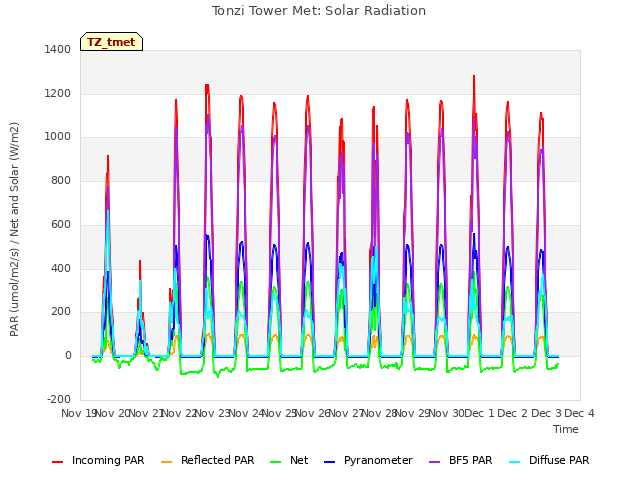640x480 pixels.
Task: Click the orange Reflected PAR legend swatch
Action: [167, 462]
